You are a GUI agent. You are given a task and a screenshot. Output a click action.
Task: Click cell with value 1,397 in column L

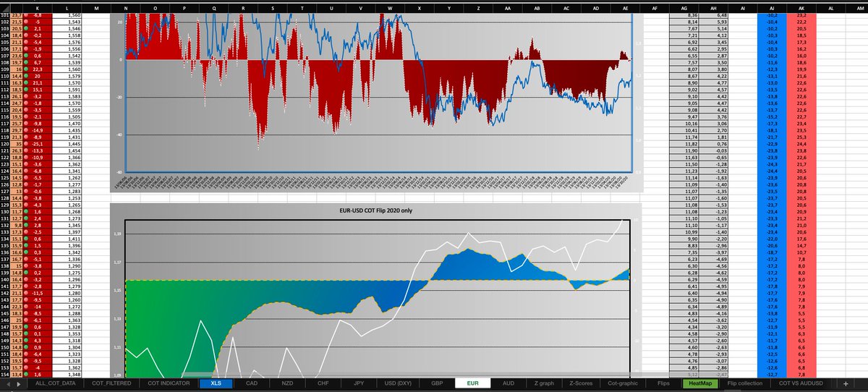pos(67,231)
